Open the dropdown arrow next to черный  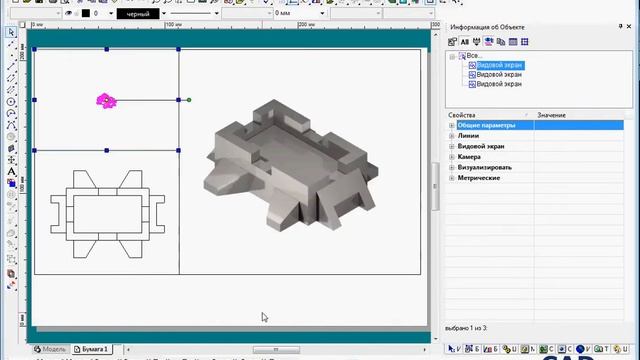164,14
